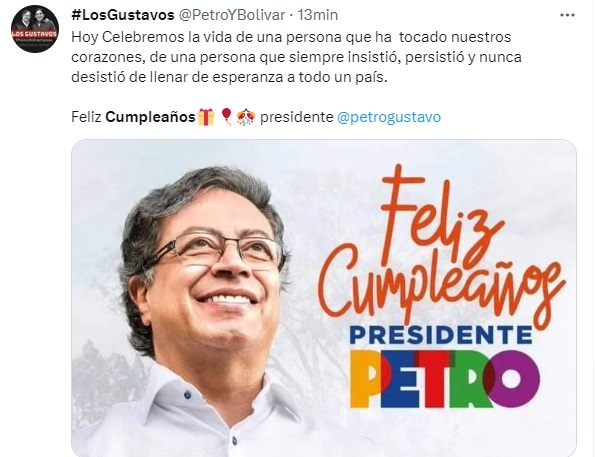Click the gift box emoji

[206, 117]
